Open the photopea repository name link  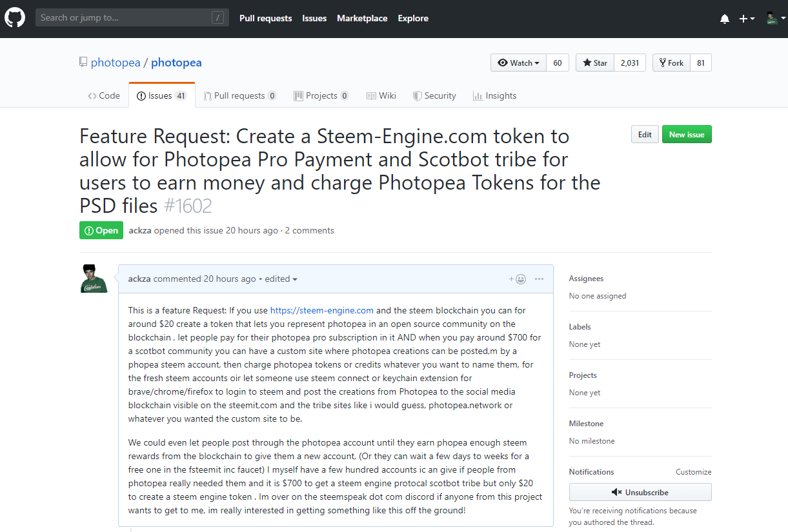click(x=176, y=63)
